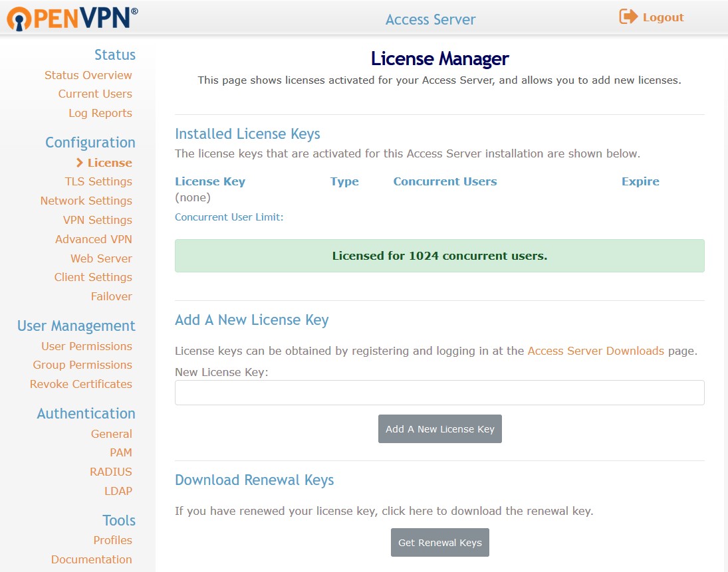This screenshot has height=572, width=728.
Task: Click the Logout door-arrow icon
Action: 628,17
